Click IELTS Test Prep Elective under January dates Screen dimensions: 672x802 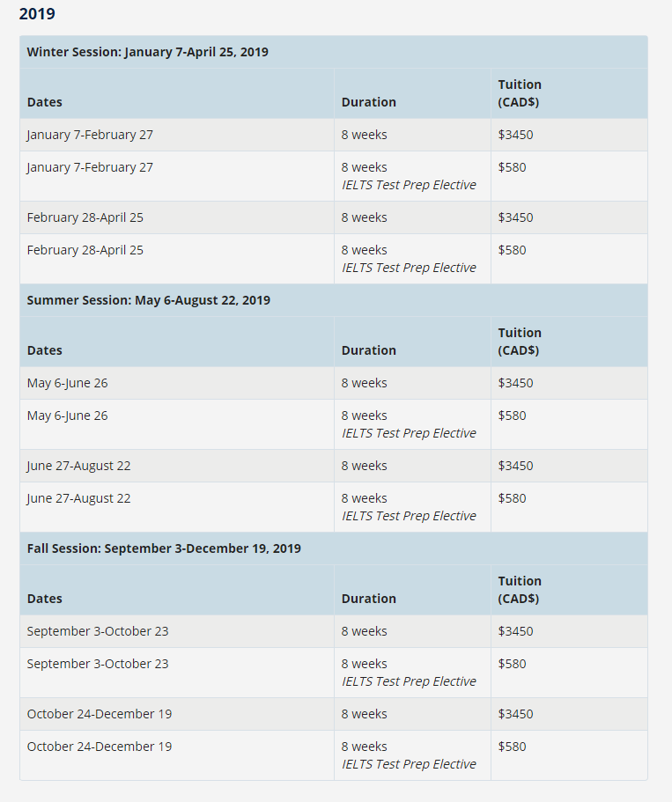pos(409,185)
